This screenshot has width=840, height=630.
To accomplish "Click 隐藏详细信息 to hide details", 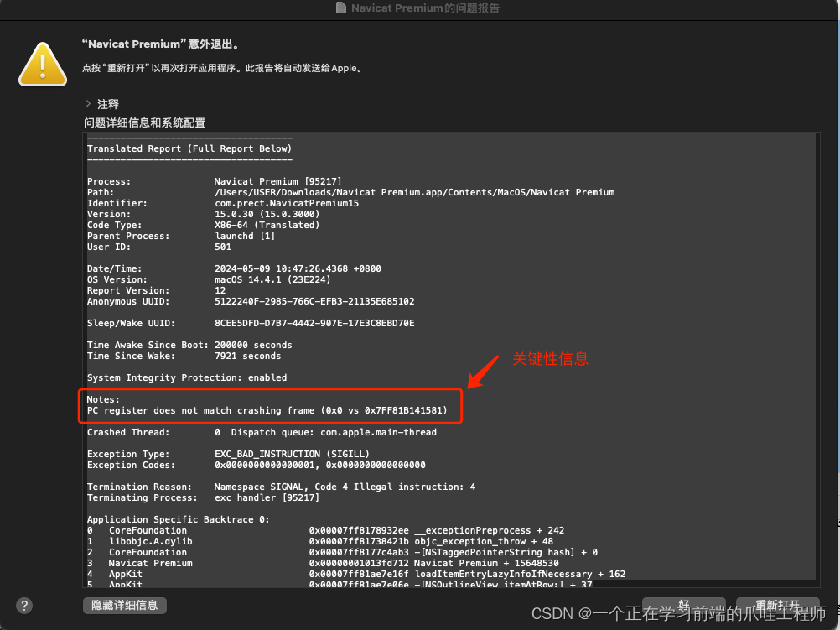I will pyautogui.click(x=124, y=605).
